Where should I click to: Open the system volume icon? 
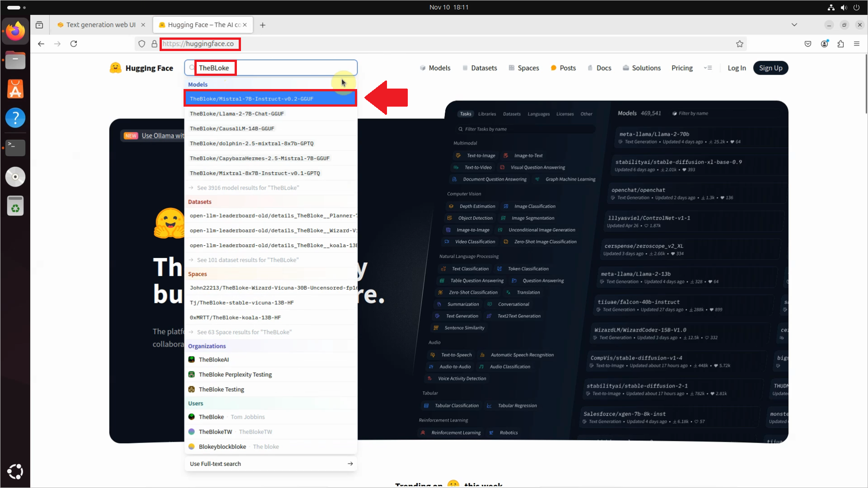point(844,7)
